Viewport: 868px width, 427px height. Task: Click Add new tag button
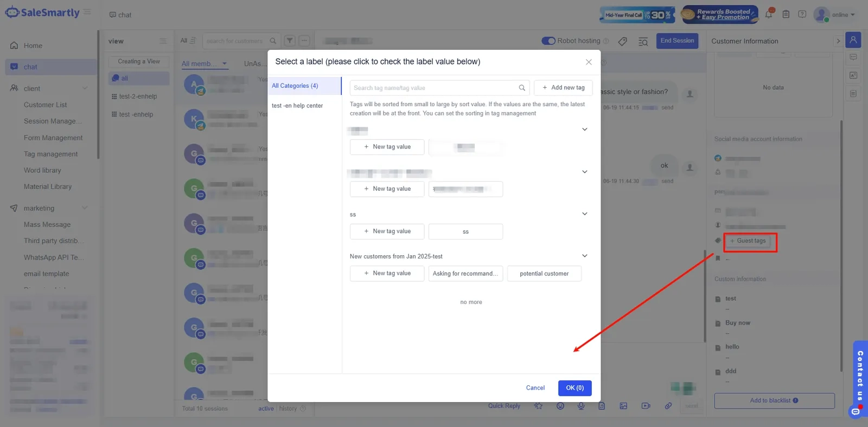(x=563, y=88)
